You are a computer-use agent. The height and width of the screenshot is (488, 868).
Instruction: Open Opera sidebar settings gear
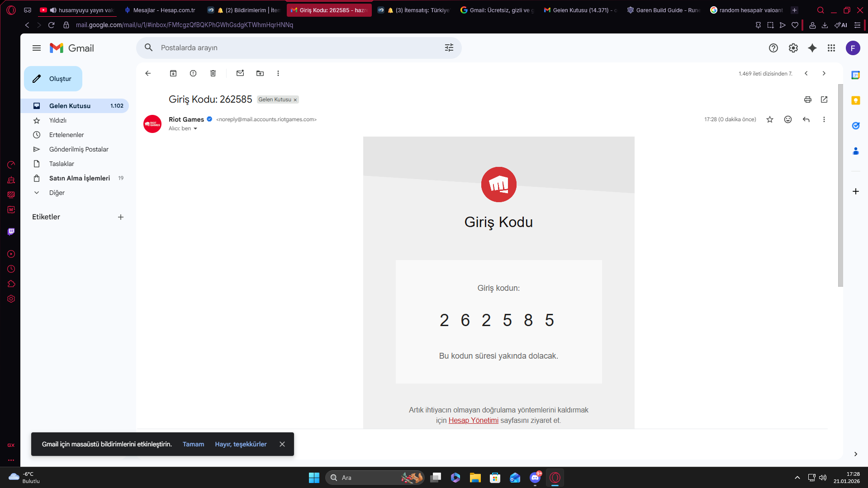(11, 299)
